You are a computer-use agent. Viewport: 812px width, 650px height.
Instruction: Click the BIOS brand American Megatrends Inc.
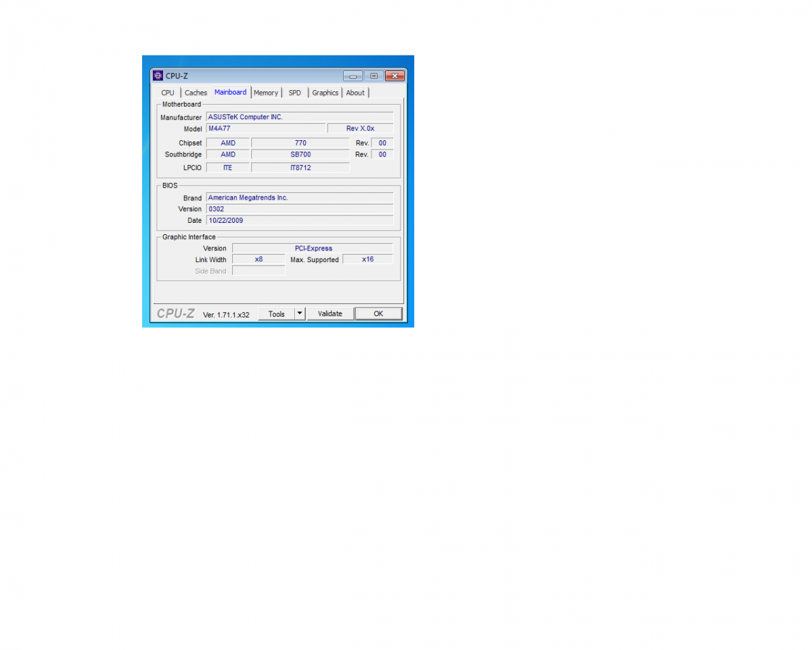click(x=299, y=198)
